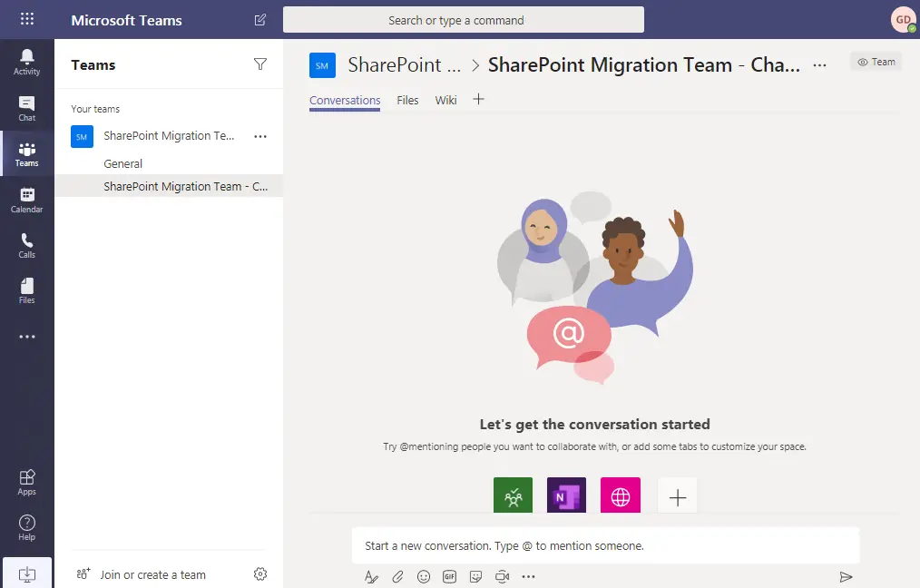Open the emoji picker

[x=424, y=577]
